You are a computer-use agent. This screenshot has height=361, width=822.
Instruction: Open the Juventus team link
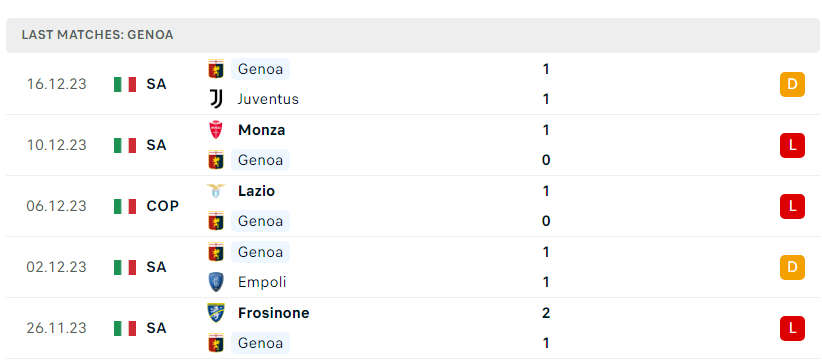(x=268, y=99)
